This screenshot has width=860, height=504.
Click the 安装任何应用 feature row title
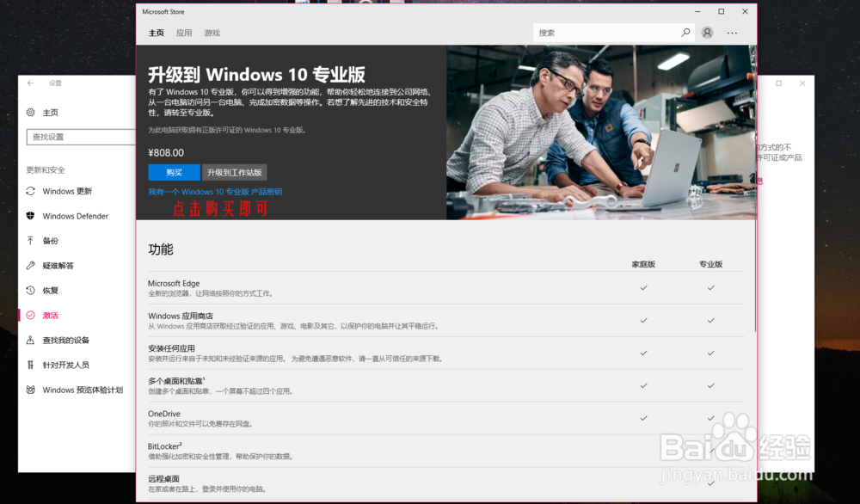[x=171, y=348]
